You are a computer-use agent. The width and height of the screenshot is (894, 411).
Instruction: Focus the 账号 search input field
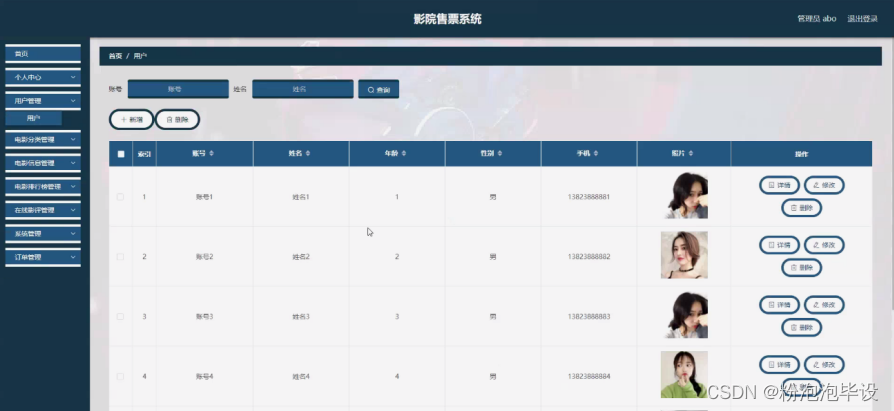point(178,89)
